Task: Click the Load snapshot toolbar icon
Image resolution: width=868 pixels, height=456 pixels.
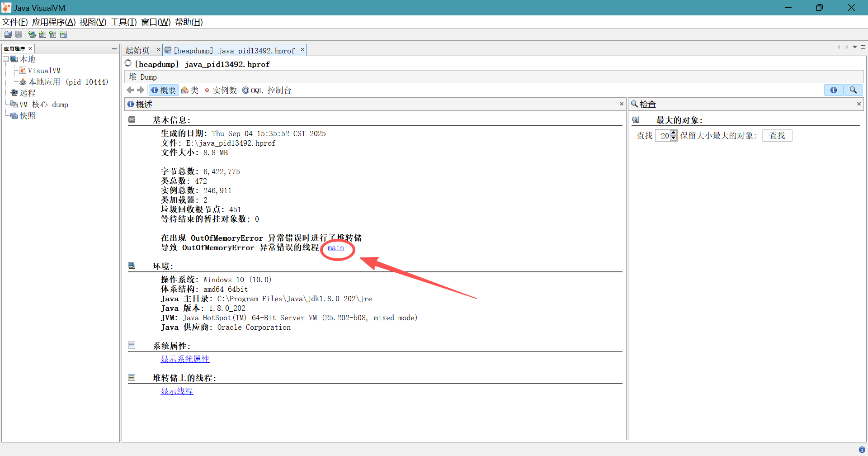Action: 8,34
